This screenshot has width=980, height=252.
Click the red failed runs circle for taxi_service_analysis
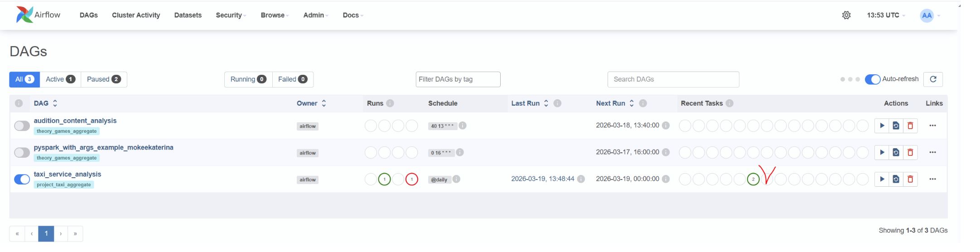click(412, 179)
